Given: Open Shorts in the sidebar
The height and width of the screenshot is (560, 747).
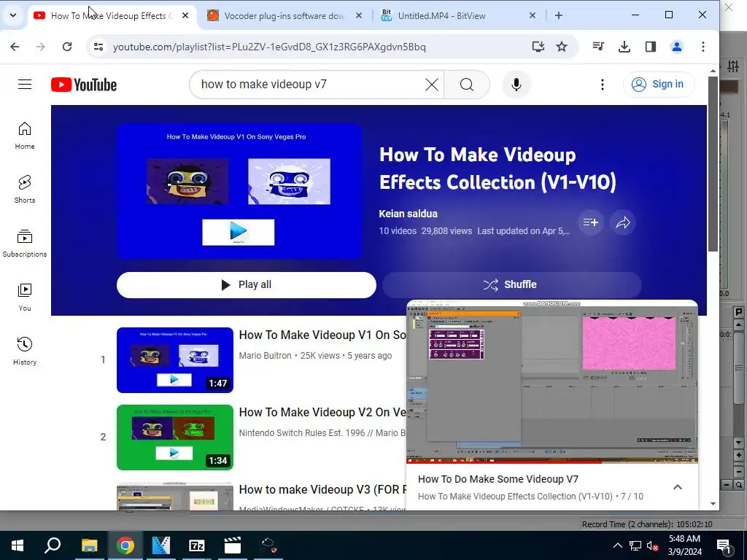Looking at the screenshot, I should (25, 190).
